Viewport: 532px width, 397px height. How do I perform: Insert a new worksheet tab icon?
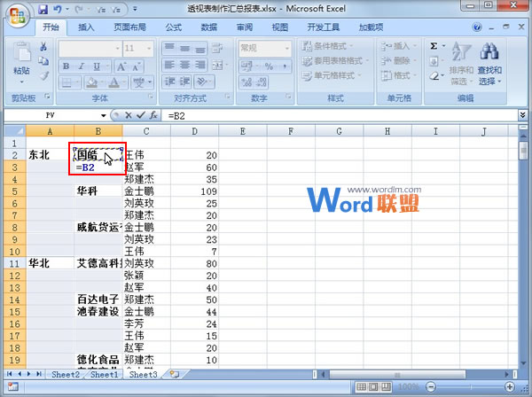(x=175, y=374)
